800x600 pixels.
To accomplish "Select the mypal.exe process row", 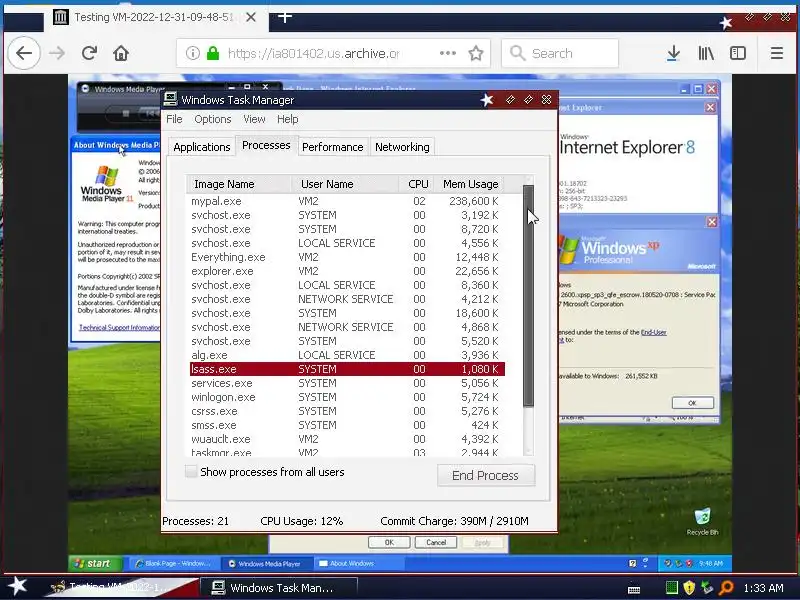I will 347,201.
